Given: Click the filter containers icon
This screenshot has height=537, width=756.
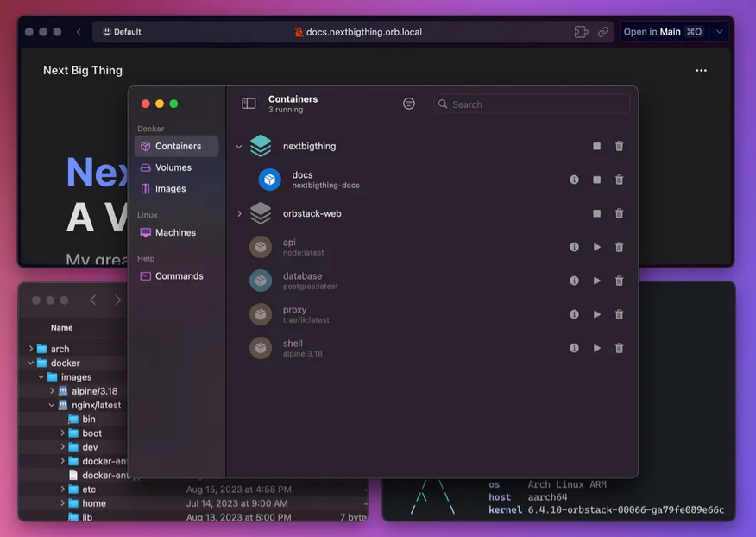Looking at the screenshot, I should click(x=409, y=104).
